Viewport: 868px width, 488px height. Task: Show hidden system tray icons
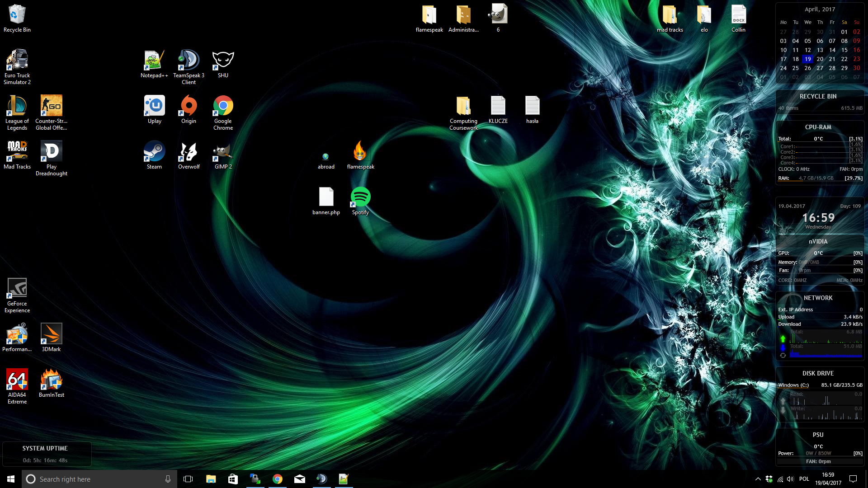point(758,479)
